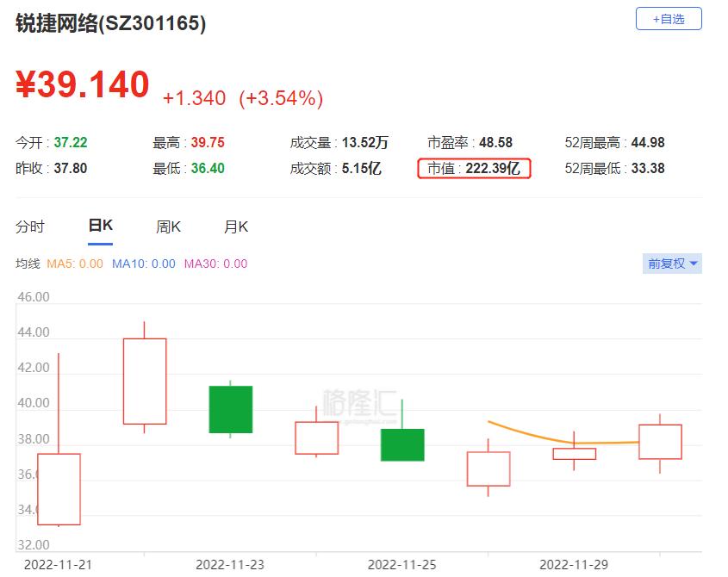Click the 市值 value 222.39亿
This screenshot has height=577, width=728.
click(x=493, y=169)
